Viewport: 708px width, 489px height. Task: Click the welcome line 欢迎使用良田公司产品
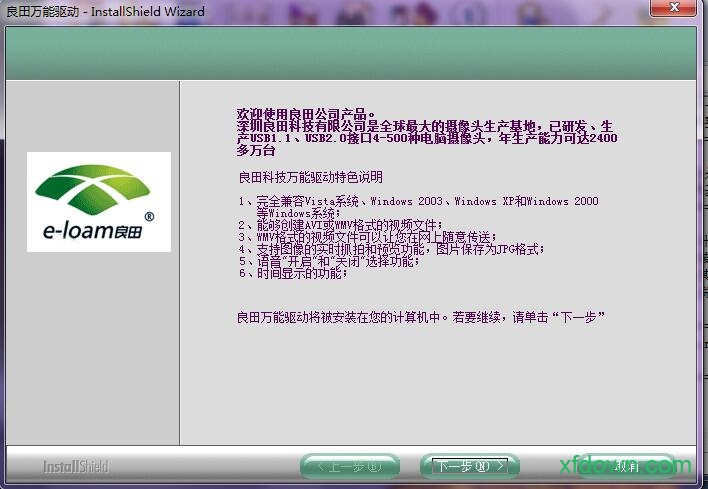coord(306,114)
